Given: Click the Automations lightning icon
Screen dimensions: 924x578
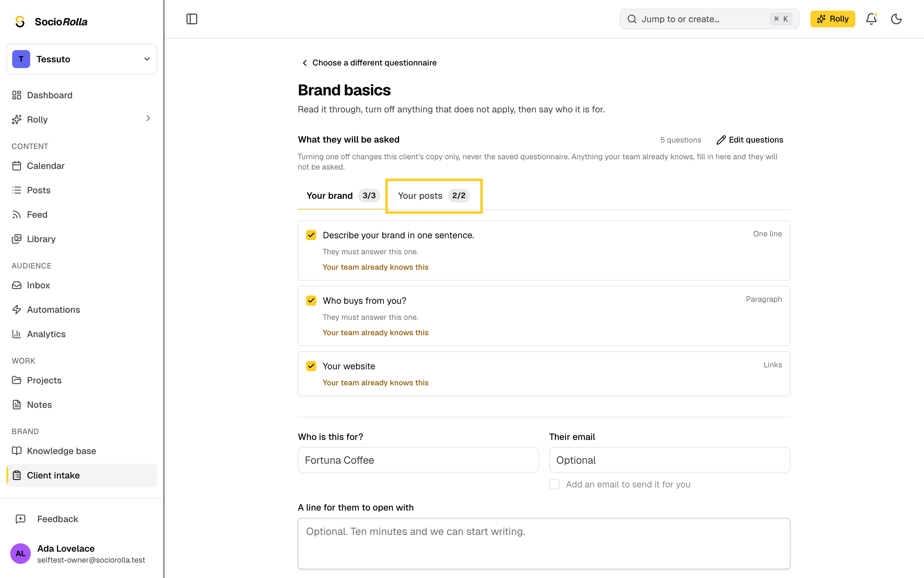Looking at the screenshot, I should coord(16,310).
